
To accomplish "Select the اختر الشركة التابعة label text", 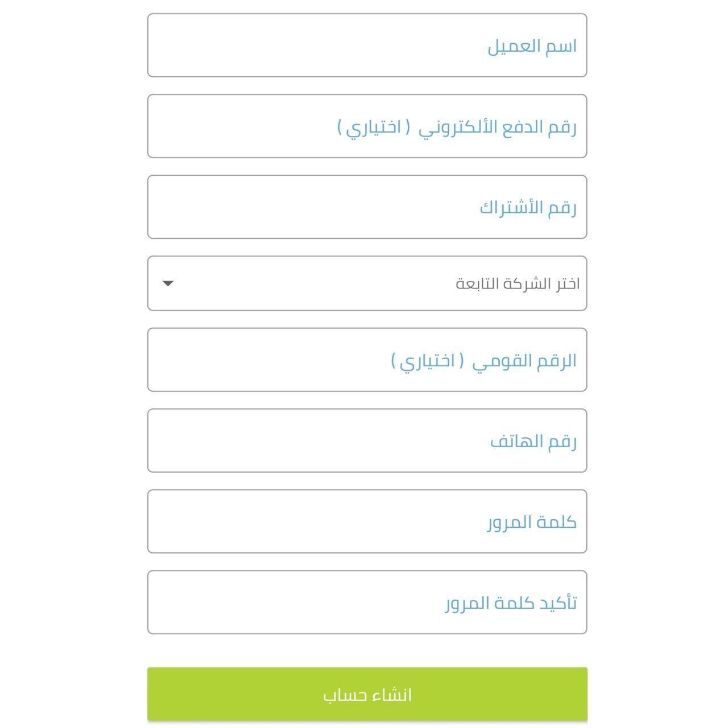I will (518, 283).
